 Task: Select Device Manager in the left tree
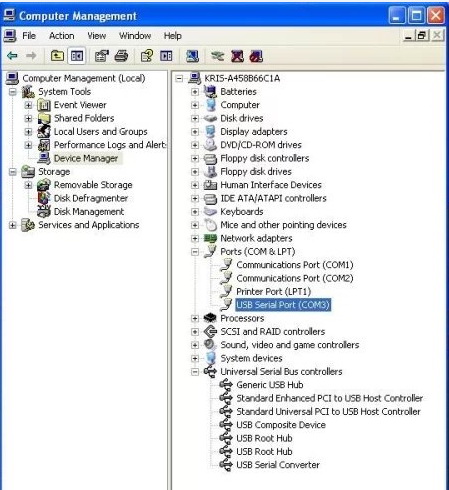point(86,158)
